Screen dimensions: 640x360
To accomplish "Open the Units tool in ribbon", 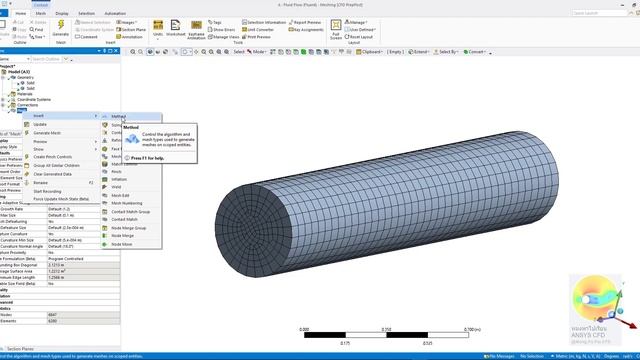I will (158, 29).
